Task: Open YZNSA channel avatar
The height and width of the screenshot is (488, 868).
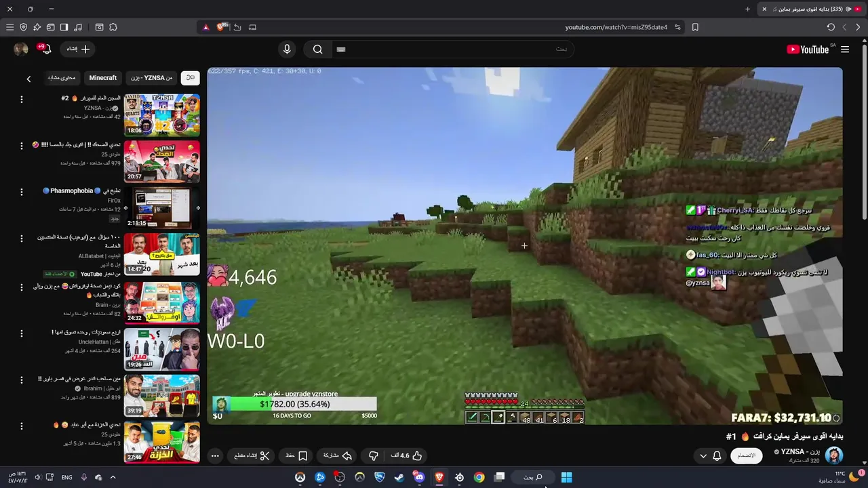Action: click(x=833, y=455)
